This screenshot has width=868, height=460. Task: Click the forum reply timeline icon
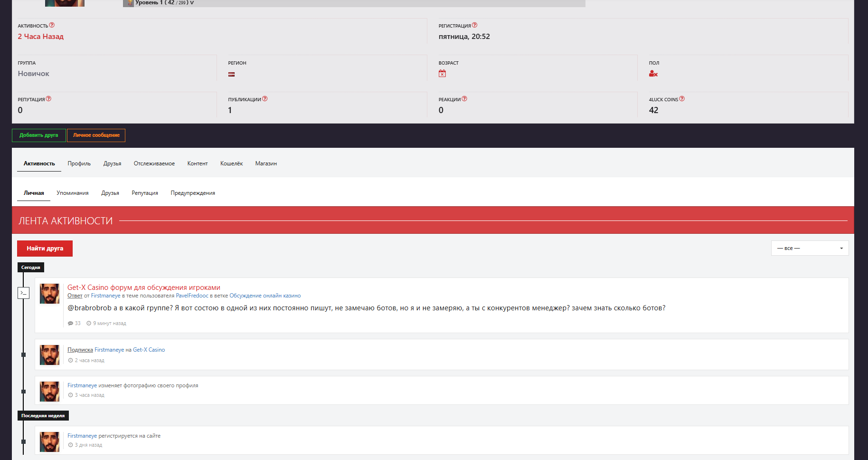click(24, 293)
